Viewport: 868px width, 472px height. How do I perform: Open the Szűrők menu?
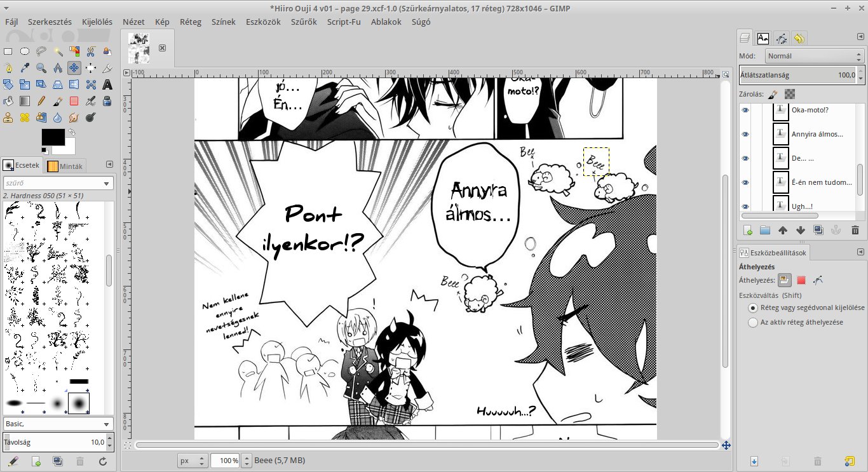[304, 22]
